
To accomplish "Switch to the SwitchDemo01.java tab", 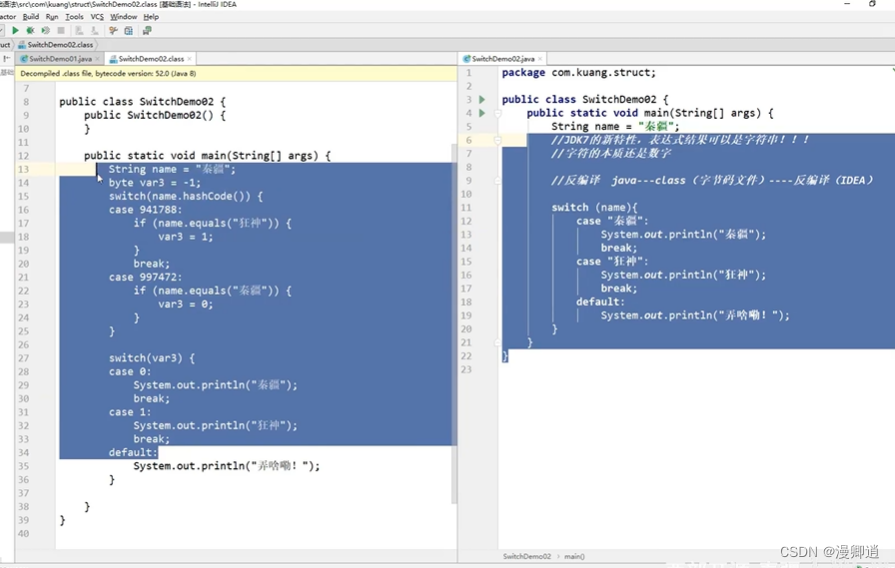I will (59, 59).
